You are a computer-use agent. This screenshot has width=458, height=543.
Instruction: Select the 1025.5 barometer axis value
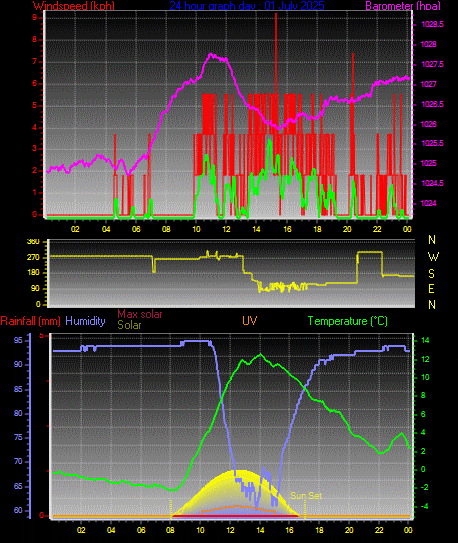[x=432, y=143]
